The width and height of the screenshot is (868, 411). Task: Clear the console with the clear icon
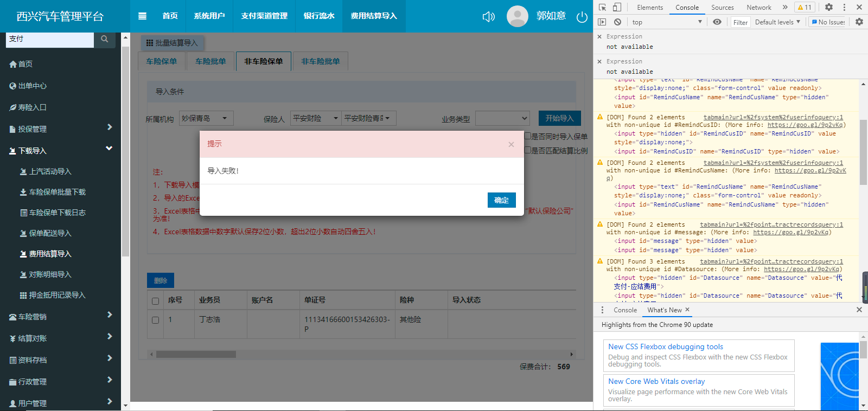coord(617,22)
